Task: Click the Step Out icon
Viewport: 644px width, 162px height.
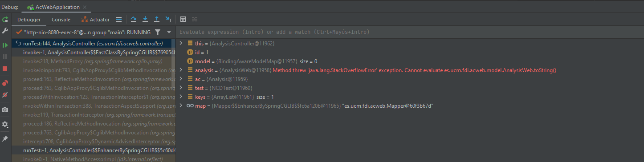Action: tap(157, 20)
